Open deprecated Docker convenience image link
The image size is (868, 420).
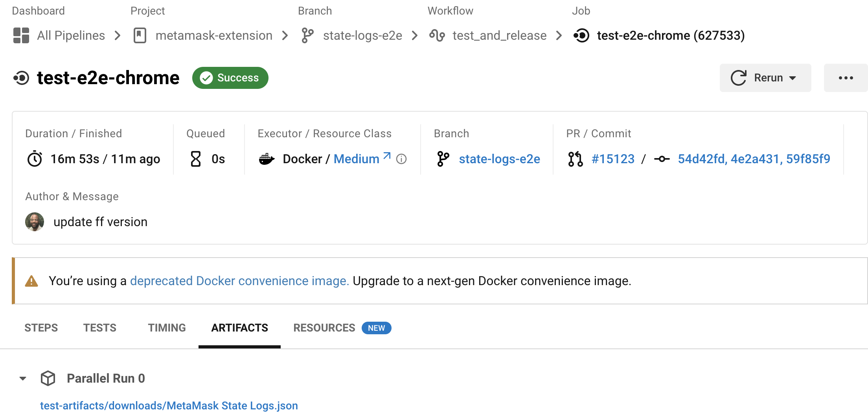click(x=239, y=281)
